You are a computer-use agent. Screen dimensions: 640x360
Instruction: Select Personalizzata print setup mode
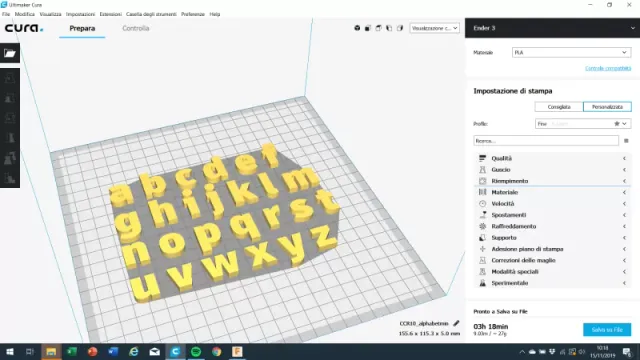(x=607, y=107)
